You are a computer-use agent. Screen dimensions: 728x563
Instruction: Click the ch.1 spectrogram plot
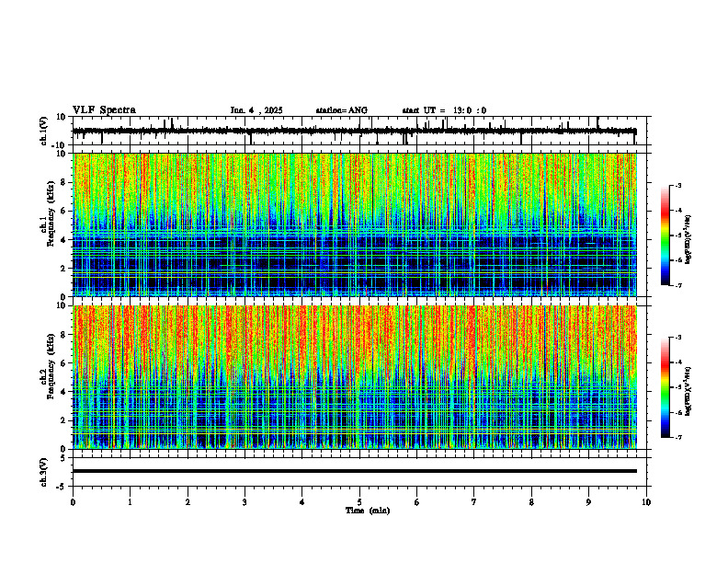point(355,224)
